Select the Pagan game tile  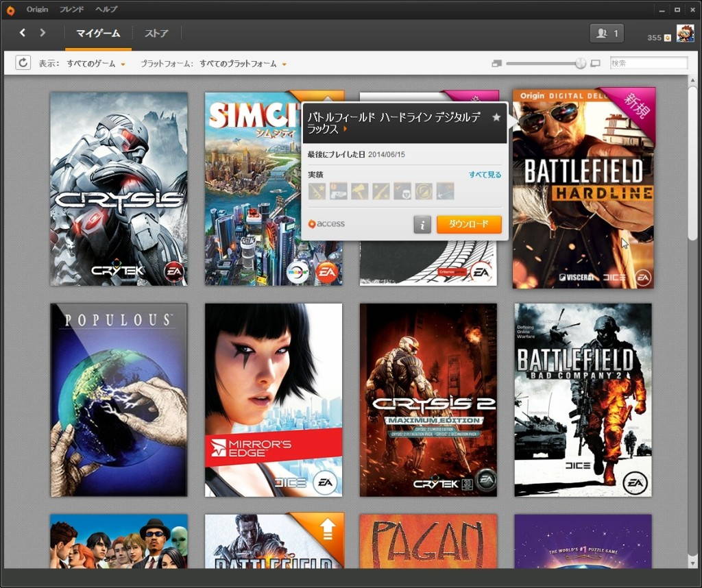point(428,541)
